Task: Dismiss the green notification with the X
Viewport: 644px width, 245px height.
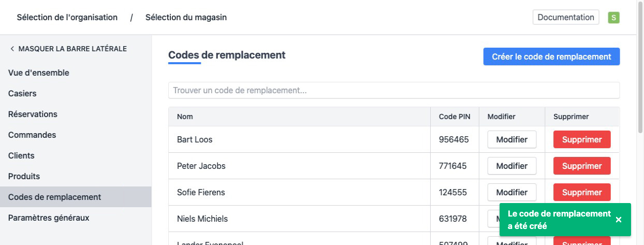Action: coord(619,220)
